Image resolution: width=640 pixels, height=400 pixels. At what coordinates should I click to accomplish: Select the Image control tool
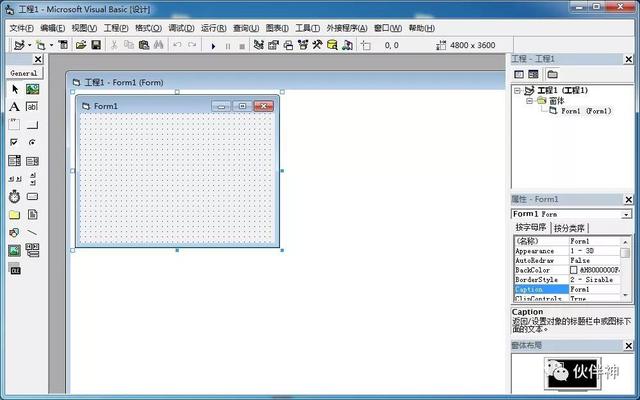(x=14, y=250)
